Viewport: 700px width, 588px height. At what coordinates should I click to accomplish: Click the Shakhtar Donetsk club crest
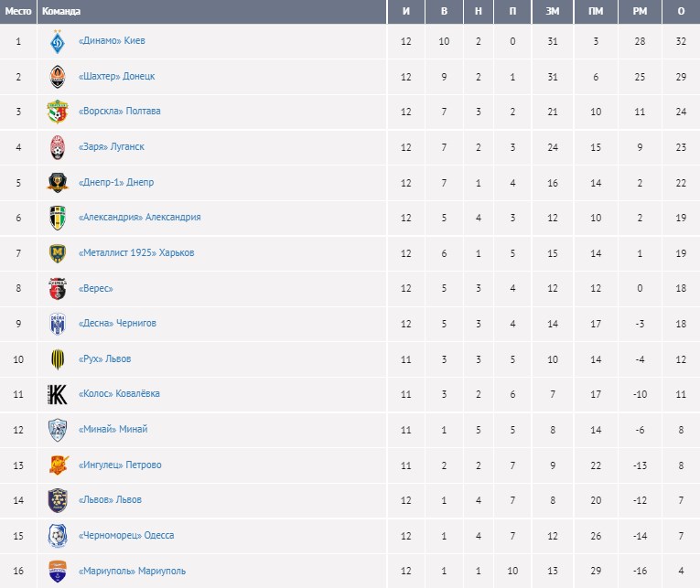58,77
